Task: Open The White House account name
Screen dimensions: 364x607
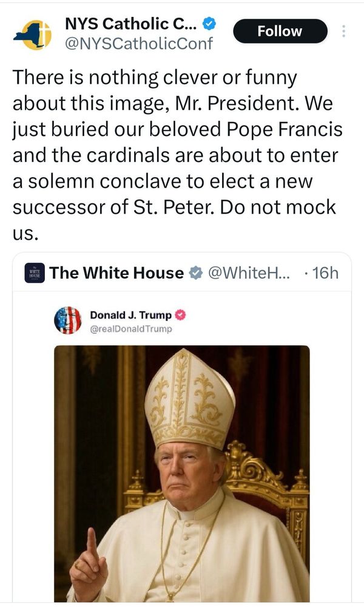Action: point(116,273)
